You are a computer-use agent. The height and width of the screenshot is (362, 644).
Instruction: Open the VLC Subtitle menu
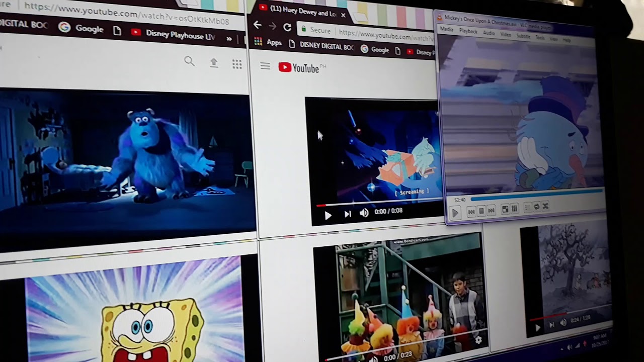[x=523, y=36]
